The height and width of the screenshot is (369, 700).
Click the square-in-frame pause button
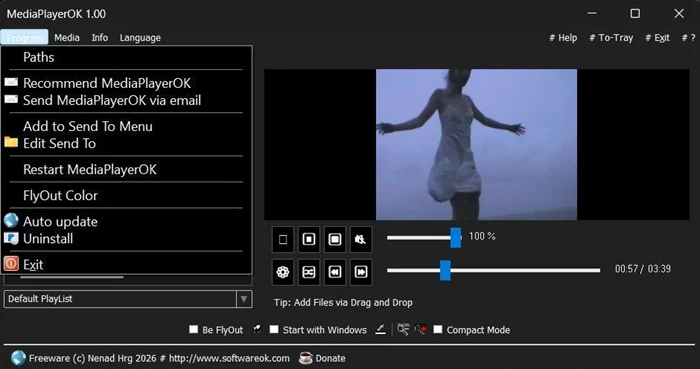[309, 240]
